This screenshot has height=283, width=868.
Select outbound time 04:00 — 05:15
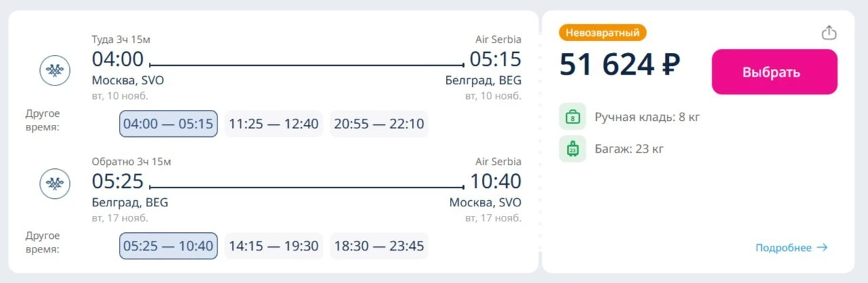[168, 124]
